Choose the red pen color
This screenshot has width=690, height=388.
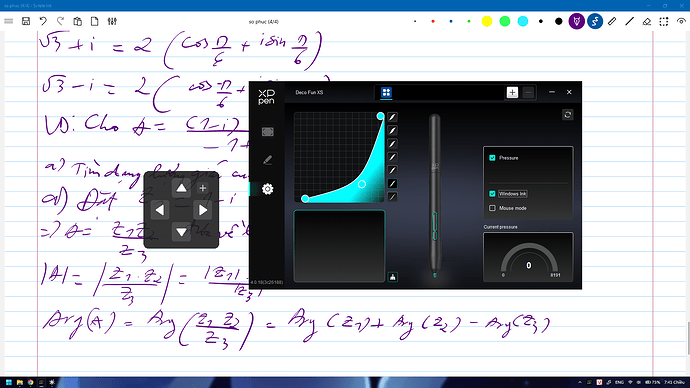pos(433,21)
